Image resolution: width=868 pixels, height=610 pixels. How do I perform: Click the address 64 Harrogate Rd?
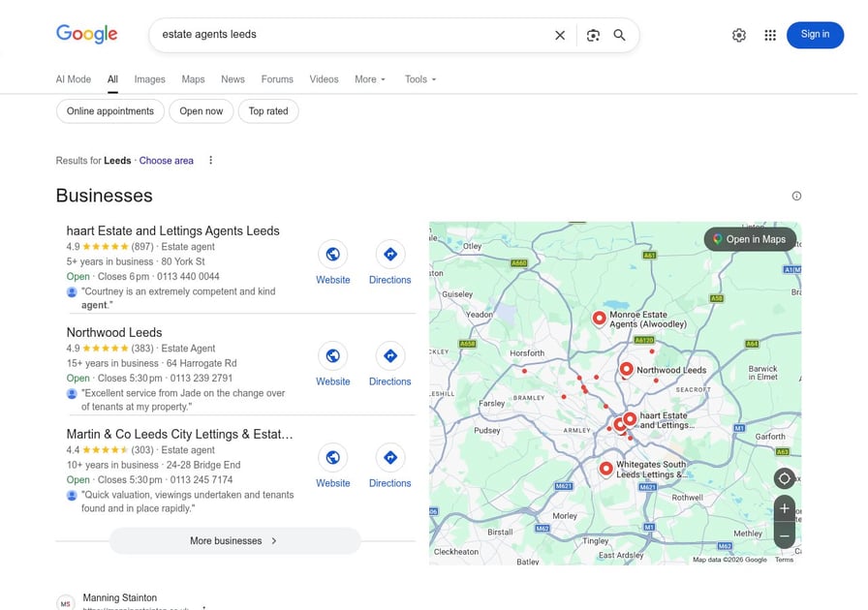201,364
